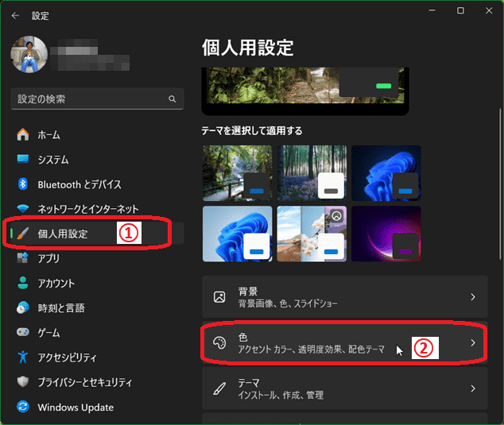The image size is (504, 425).
Task: Click the Accounts person icon
Action: [23, 284]
